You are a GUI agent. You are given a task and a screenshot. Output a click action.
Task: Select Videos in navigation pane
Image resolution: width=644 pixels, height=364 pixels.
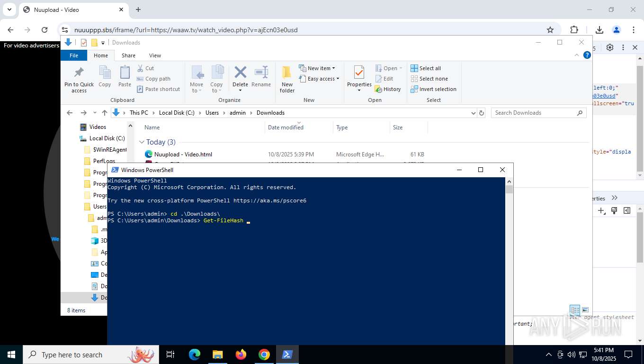[98, 127]
